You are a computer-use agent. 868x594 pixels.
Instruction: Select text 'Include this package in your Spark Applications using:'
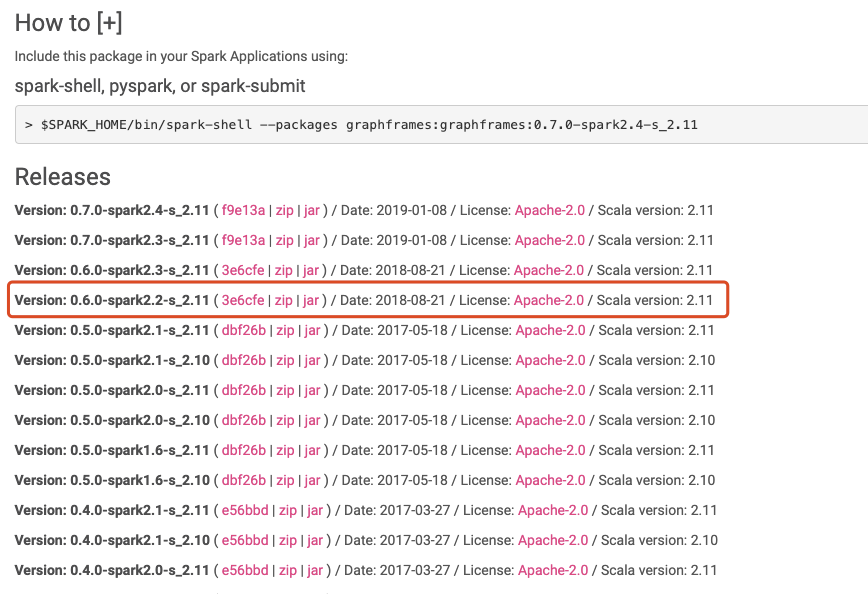181,56
